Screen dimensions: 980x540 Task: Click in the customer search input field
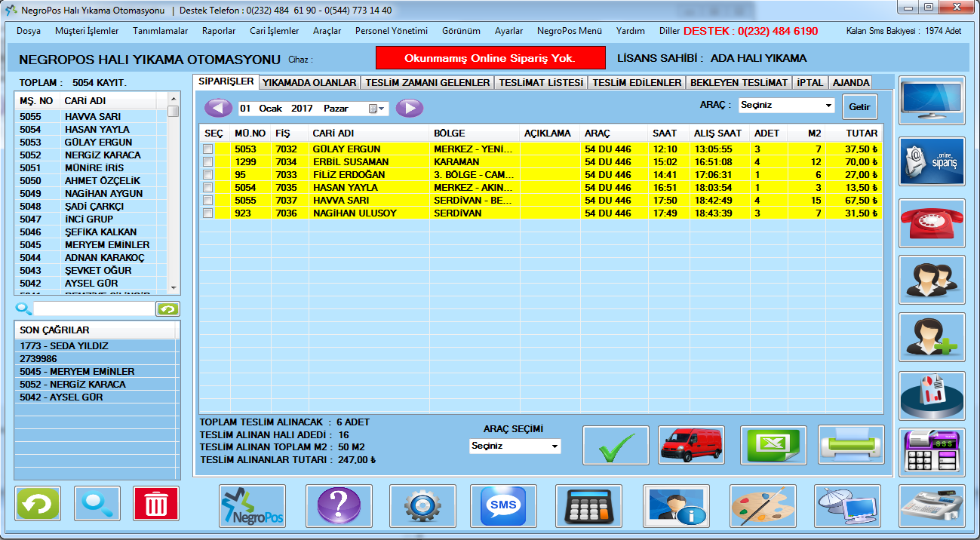(x=94, y=309)
